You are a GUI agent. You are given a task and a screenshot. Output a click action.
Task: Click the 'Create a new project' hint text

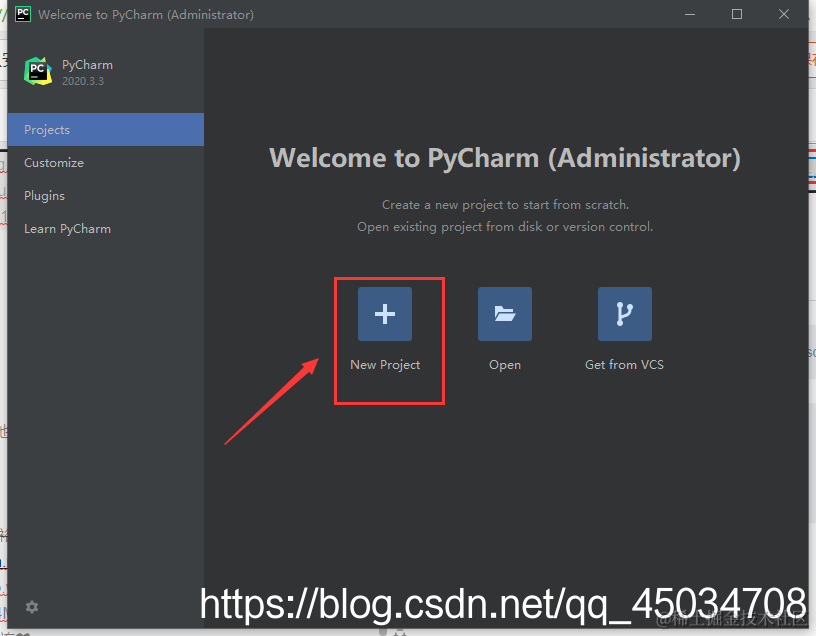(505, 205)
